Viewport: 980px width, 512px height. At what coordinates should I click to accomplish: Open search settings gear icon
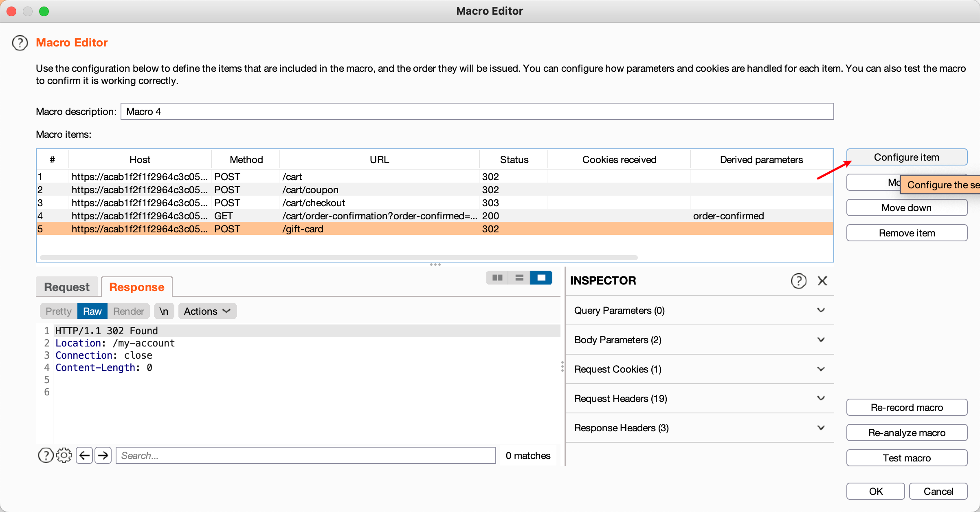pos(64,455)
